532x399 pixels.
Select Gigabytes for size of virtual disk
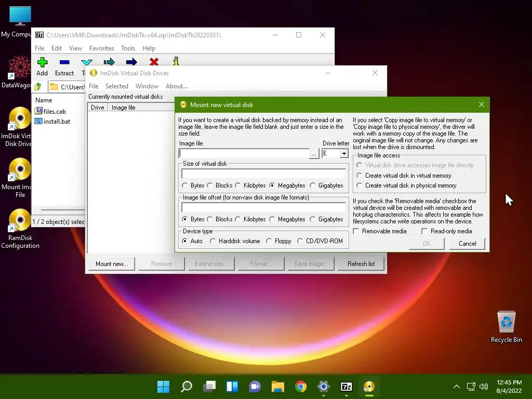pyautogui.click(x=327, y=185)
